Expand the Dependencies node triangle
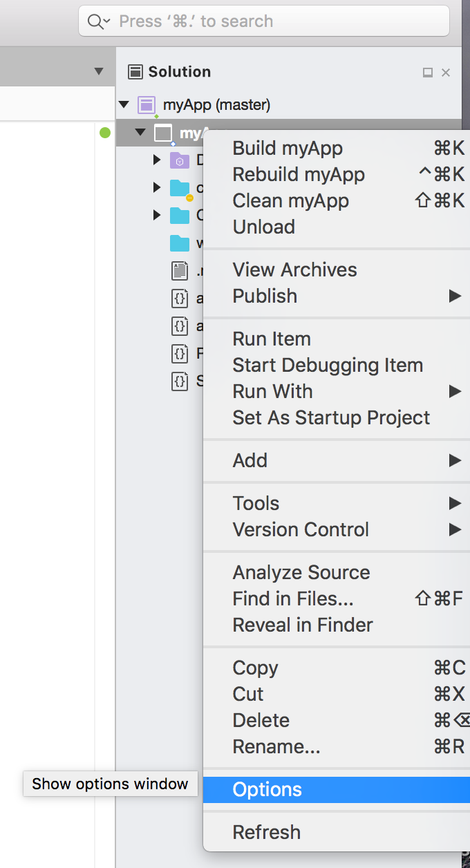Viewport: 470px width, 868px height. (158, 160)
